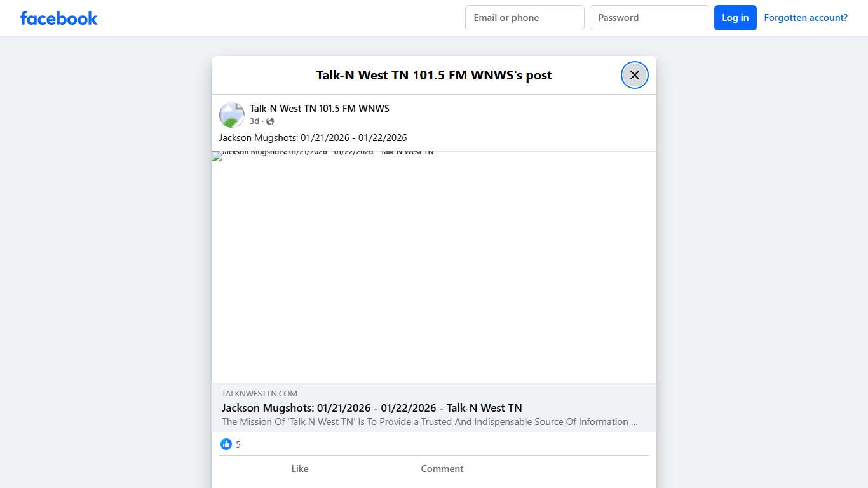This screenshot has height=488, width=868.
Task: Click the public globe audience icon
Action: [270, 121]
